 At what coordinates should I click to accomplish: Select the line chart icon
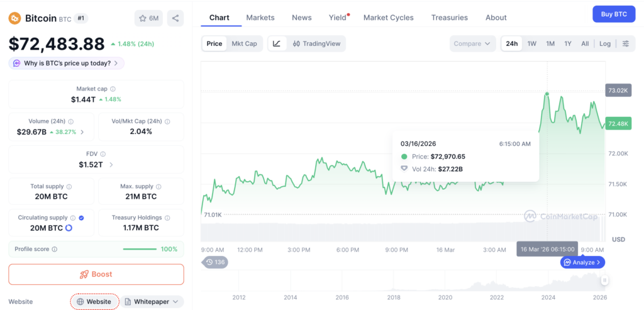click(x=277, y=43)
